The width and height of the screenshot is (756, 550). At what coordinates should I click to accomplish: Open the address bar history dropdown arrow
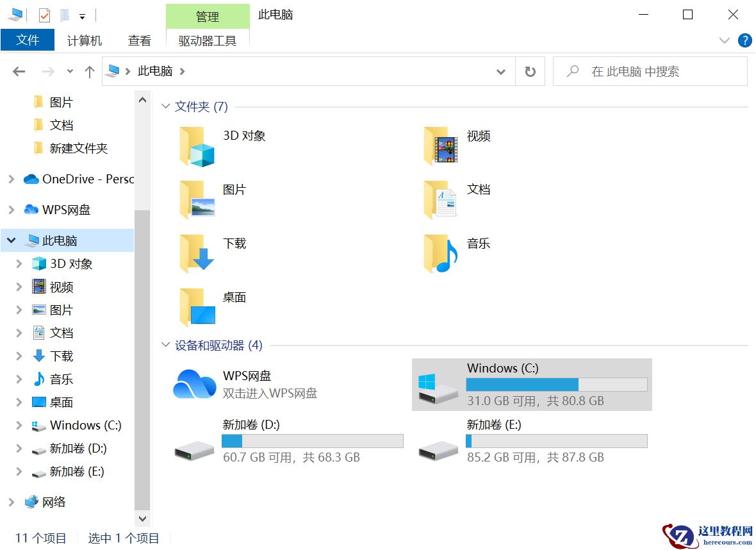click(x=501, y=72)
